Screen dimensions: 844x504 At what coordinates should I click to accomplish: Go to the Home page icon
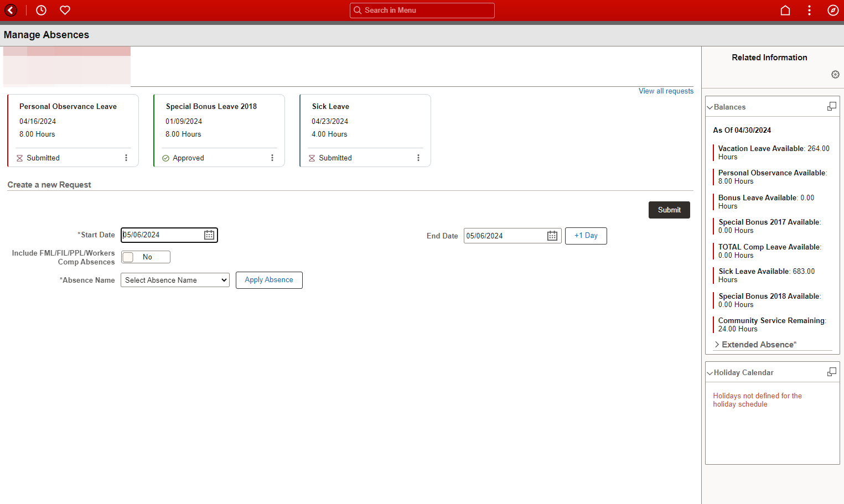(785, 10)
